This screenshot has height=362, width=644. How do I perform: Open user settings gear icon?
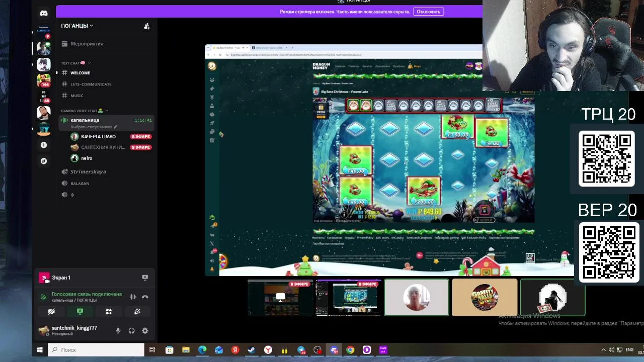pos(145,330)
